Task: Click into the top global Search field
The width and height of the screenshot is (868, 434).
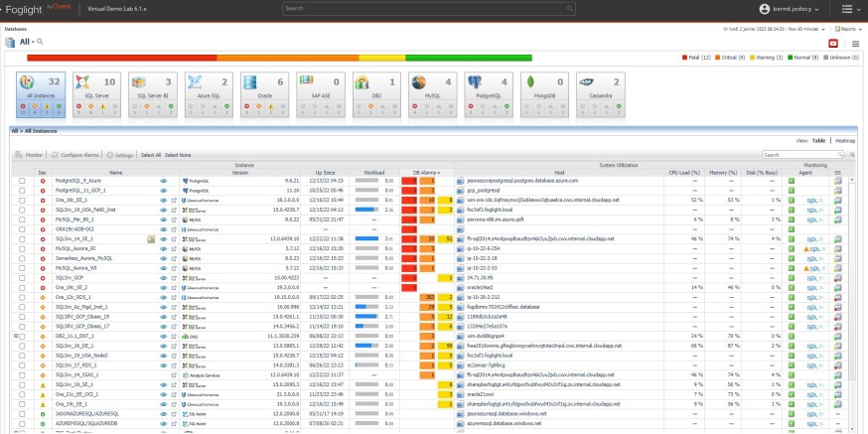Action: point(429,8)
